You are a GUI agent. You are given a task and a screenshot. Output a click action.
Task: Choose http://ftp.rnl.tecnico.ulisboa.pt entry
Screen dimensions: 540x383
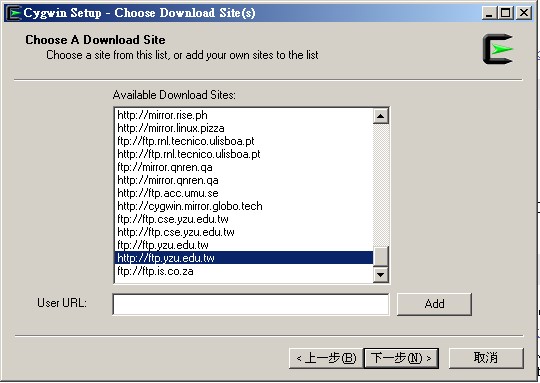click(243, 154)
